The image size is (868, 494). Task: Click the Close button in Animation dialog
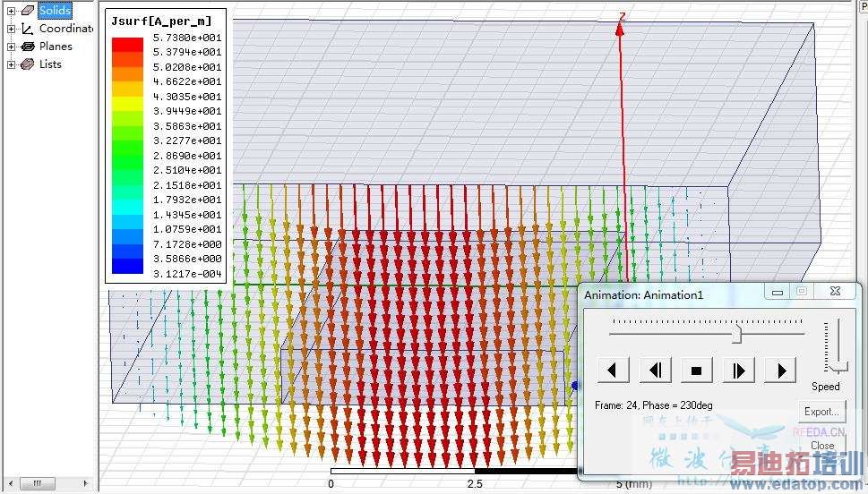point(822,446)
